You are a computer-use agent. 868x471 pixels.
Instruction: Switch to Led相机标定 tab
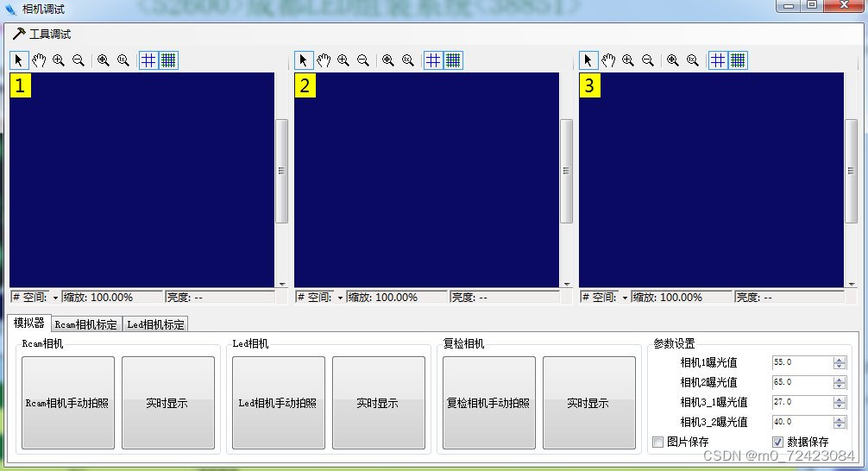[x=155, y=324]
